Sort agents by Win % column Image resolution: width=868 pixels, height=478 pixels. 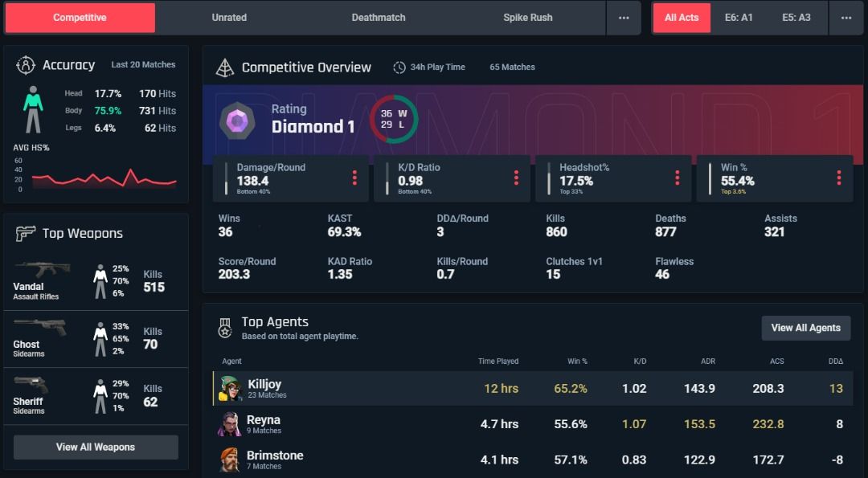(577, 362)
